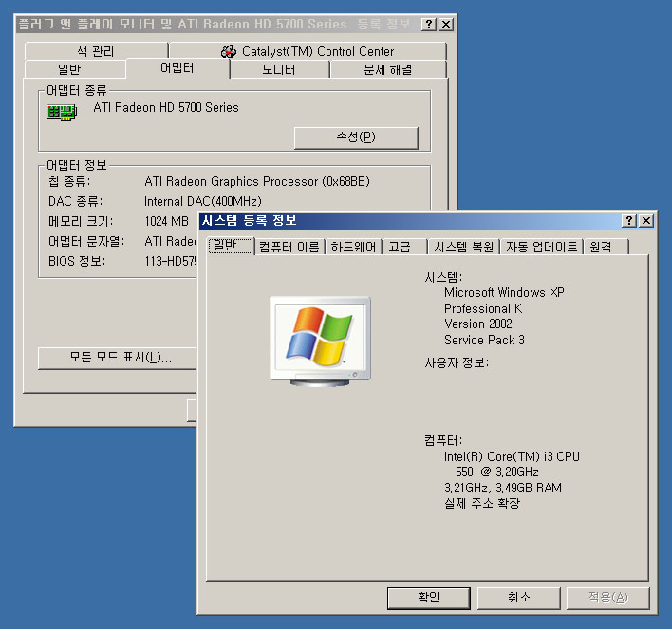Click the 실제 주소 확장 text
The image size is (672, 629).
pyautogui.click(x=482, y=503)
